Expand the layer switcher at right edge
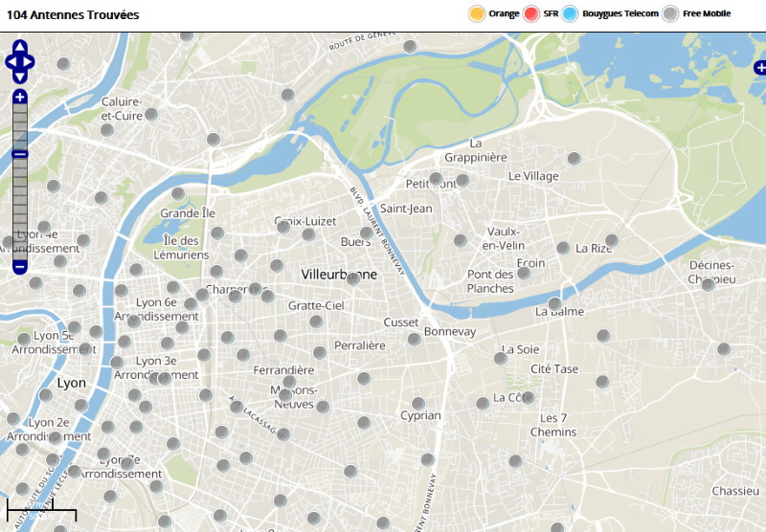This screenshot has width=766, height=532. (760, 67)
